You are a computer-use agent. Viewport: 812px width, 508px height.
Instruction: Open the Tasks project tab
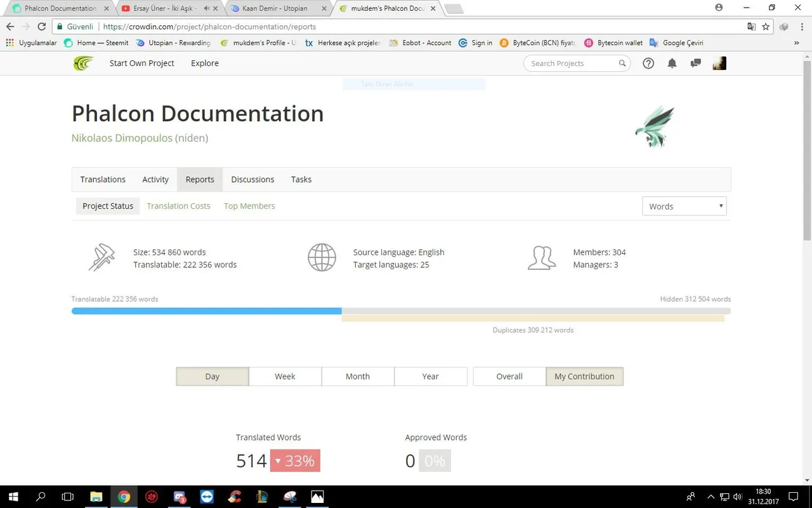point(301,180)
